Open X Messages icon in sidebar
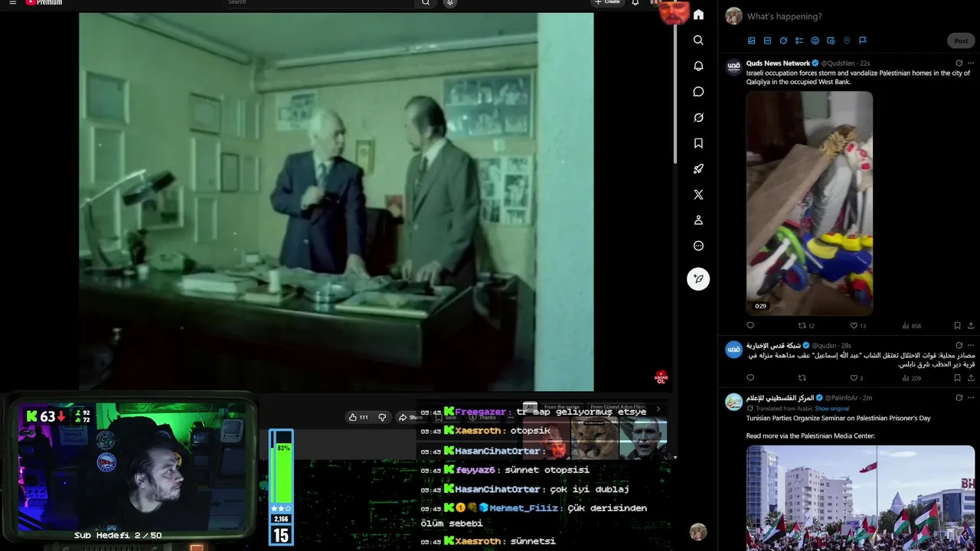 coord(698,92)
